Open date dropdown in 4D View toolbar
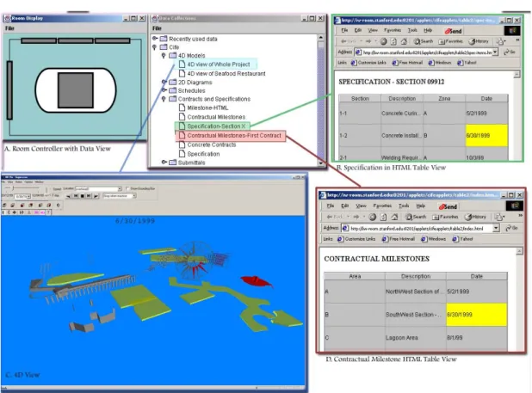Screen dimensions: 532x393 pos(28,196)
